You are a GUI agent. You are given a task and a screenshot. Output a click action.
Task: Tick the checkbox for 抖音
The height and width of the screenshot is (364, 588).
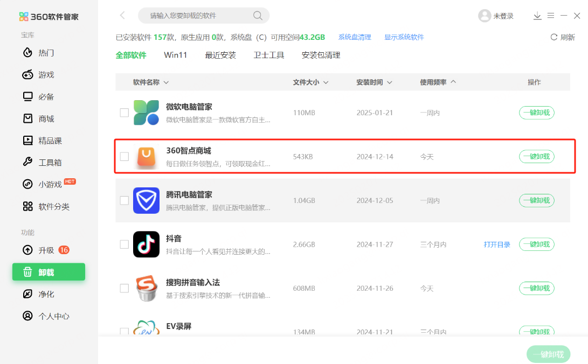(124, 244)
